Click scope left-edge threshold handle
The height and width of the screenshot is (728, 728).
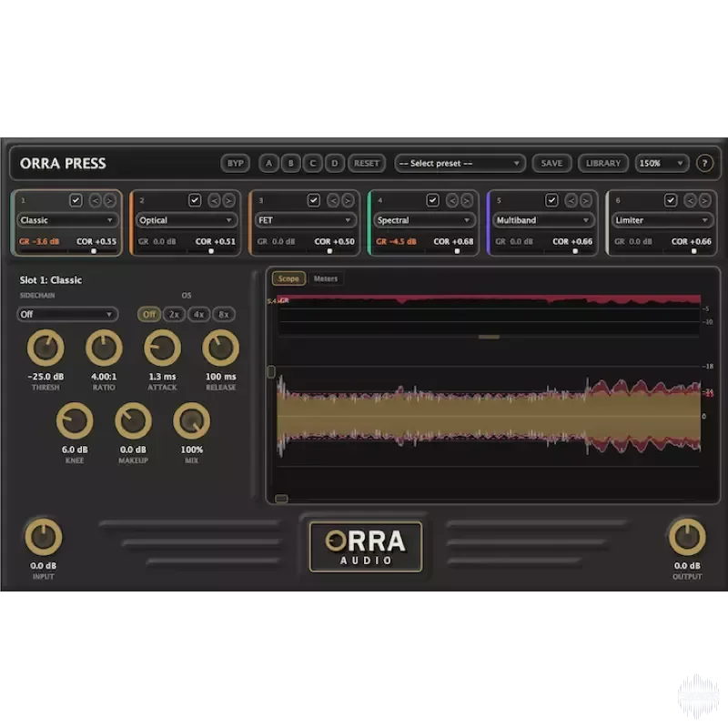pyautogui.click(x=271, y=371)
